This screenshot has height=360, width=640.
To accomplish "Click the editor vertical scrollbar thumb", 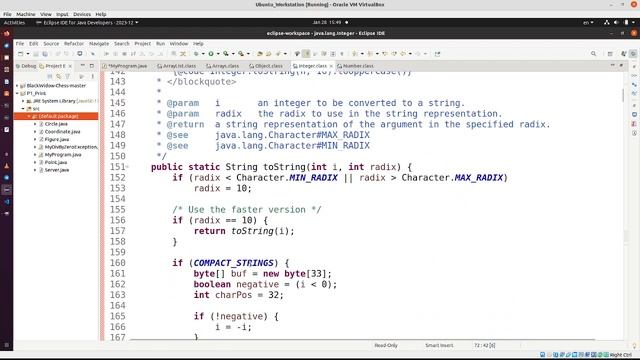I will pyautogui.click(x=623, y=96).
